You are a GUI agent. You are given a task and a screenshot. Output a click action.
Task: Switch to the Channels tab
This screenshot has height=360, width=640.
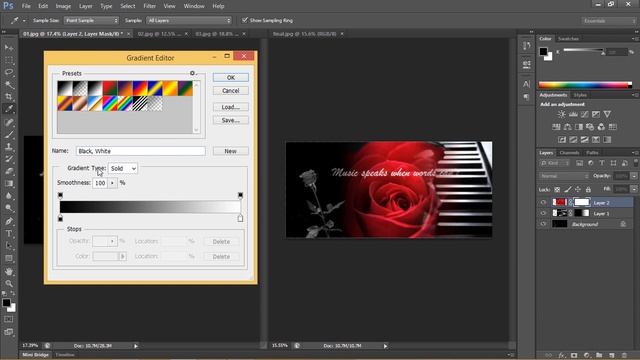coord(569,153)
